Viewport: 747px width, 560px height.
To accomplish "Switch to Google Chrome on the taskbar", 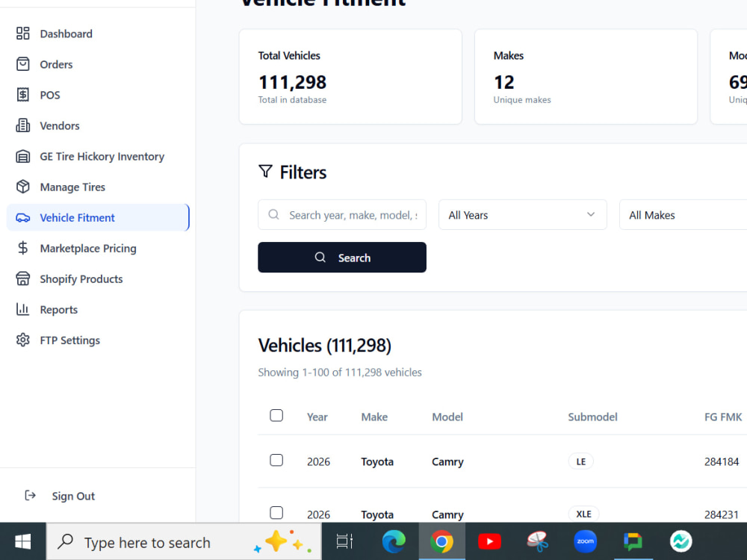I will 441,541.
